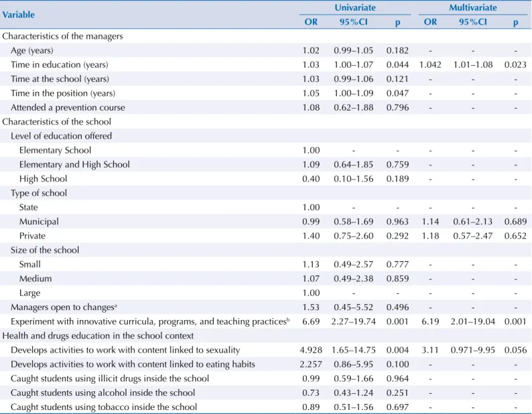Select the multivariate OR value 1.18
The width and height of the screenshot is (532, 414).
pyautogui.click(x=430, y=236)
